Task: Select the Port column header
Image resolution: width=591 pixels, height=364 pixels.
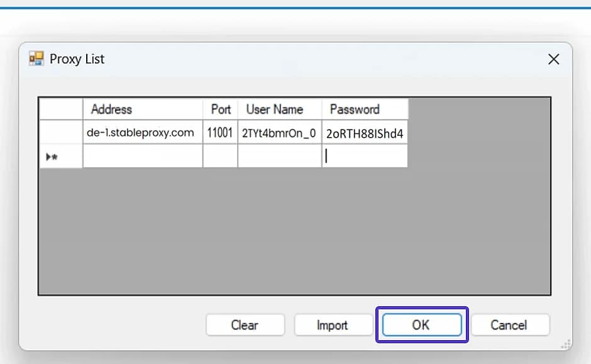Action: [x=220, y=109]
